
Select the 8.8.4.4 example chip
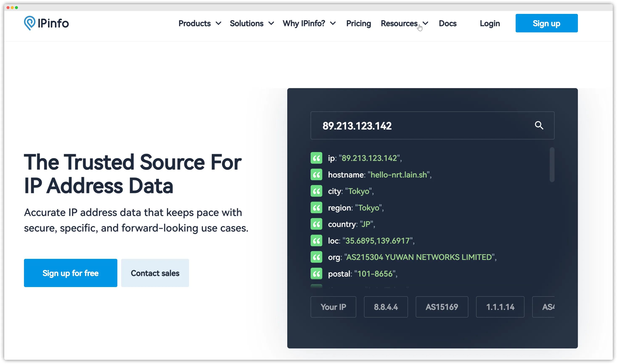[x=386, y=307]
